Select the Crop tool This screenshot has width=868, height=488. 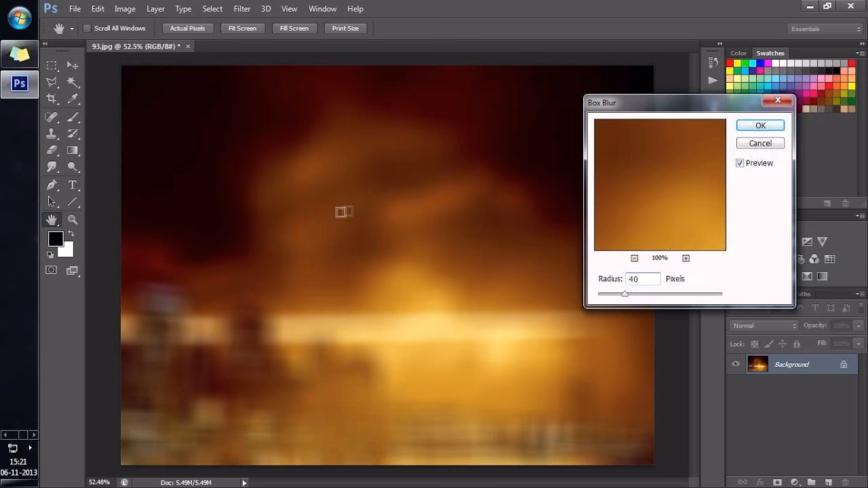(x=51, y=99)
